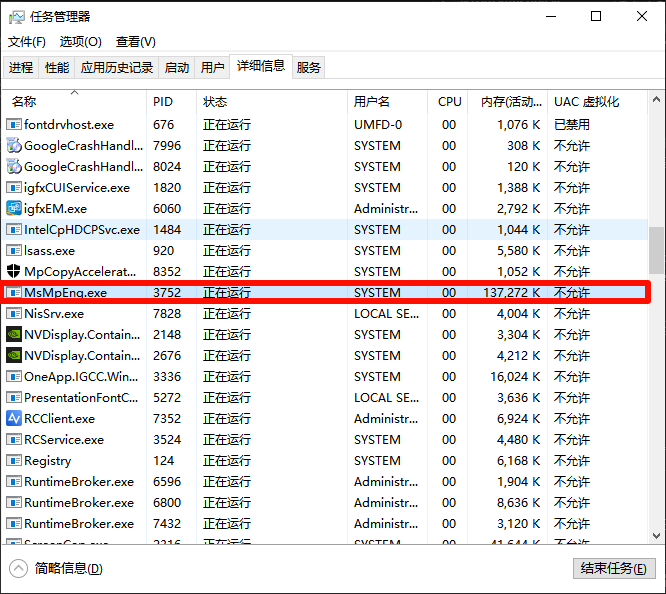Click the NVDisplay.Container icon with PID 2148

[x=14, y=334]
